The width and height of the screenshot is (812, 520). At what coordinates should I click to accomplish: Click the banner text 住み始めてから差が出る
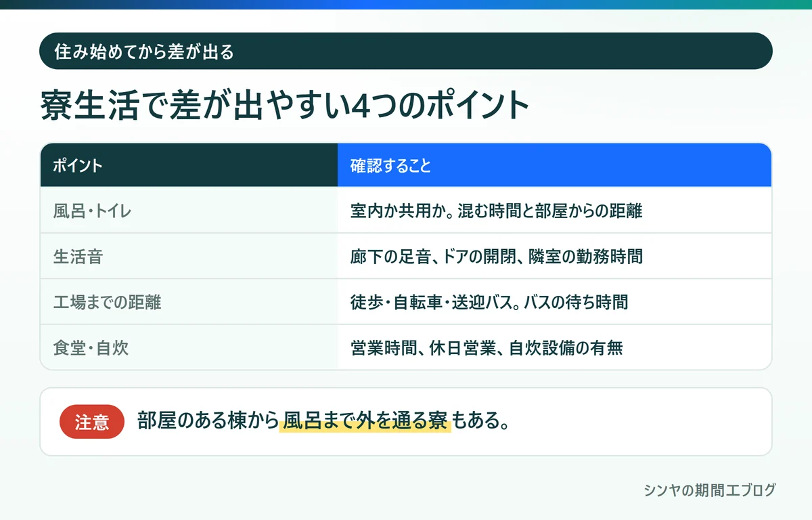143,51
